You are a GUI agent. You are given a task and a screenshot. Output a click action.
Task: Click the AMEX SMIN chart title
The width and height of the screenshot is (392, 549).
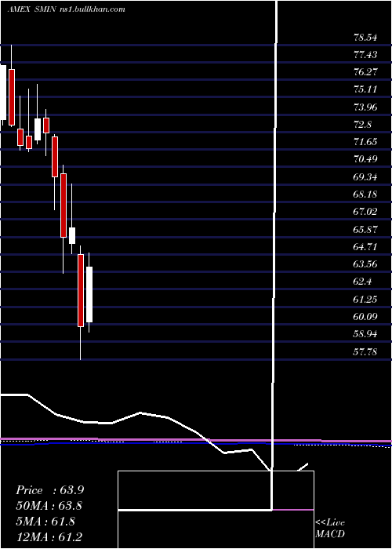(31, 9)
